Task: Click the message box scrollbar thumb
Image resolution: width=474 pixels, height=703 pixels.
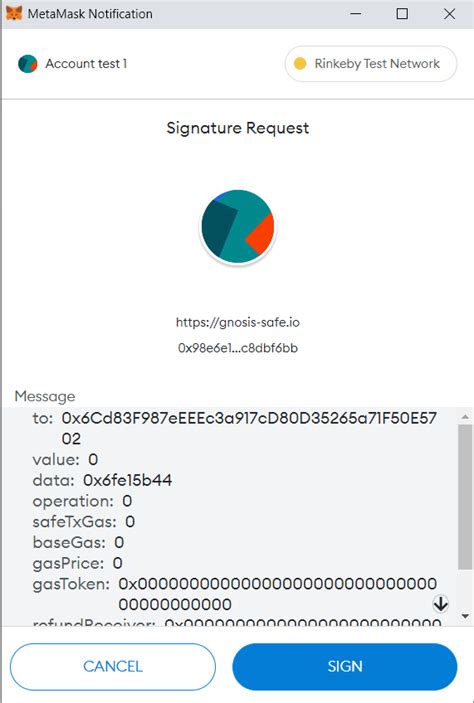Action: (465, 497)
